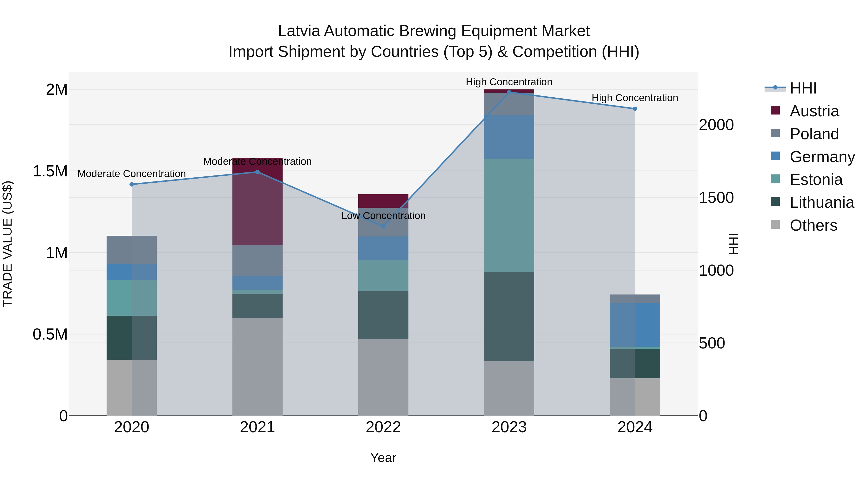868x488 pixels.
Task: Click the Others segment in 2022 bar
Action: [x=383, y=378]
